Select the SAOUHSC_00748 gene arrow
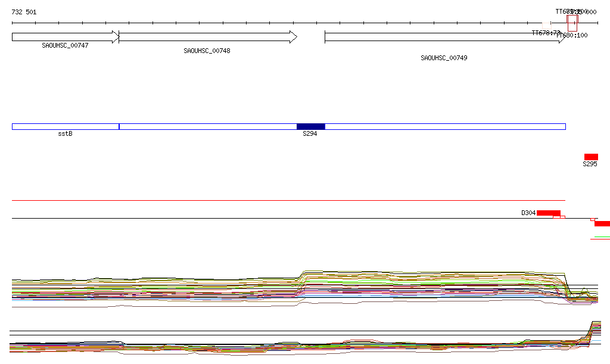610x364 pixels. click(207, 37)
